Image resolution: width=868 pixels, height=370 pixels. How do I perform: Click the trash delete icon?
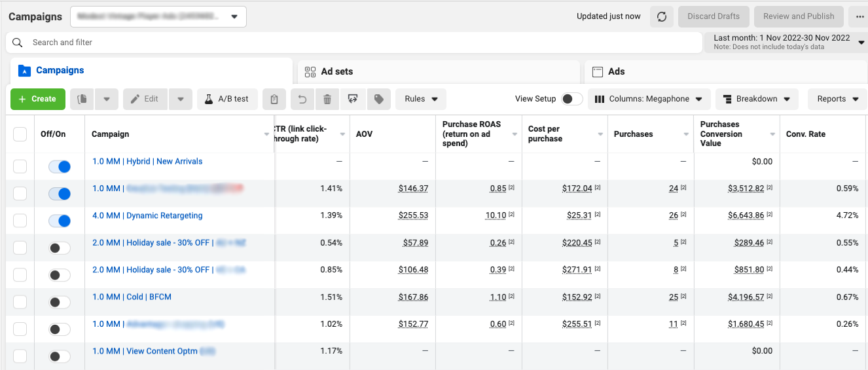[327, 99]
